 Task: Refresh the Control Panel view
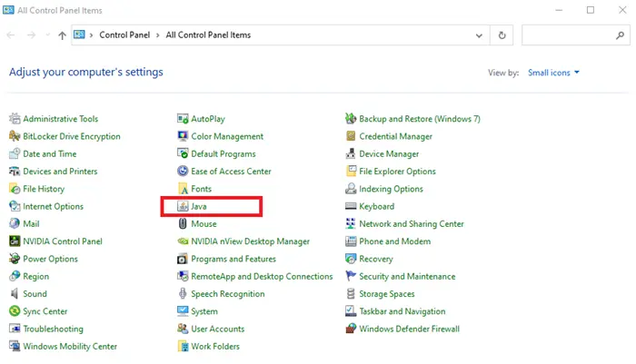tap(502, 35)
